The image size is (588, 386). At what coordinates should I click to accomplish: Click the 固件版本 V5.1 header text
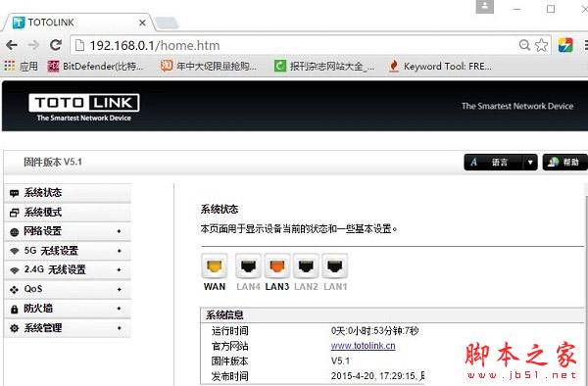(x=53, y=162)
